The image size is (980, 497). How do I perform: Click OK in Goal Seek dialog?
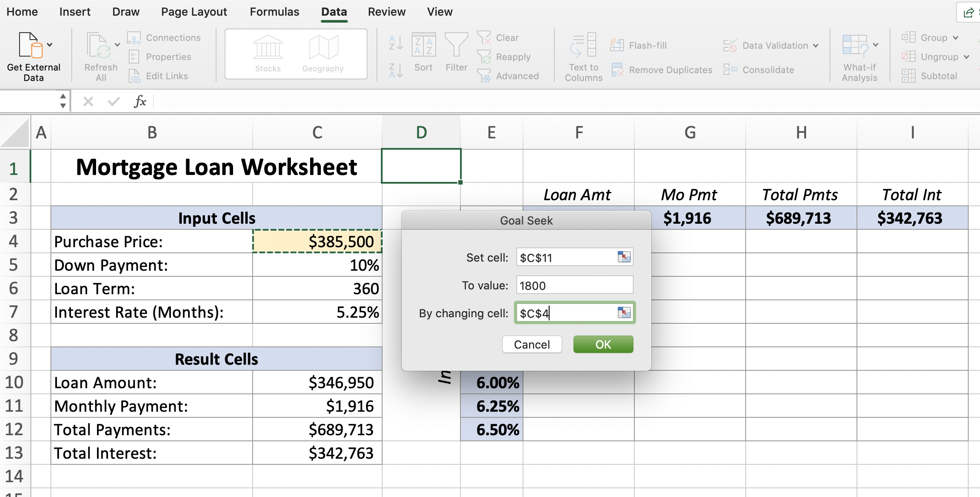pyautogui.click(x=603, y=344)
